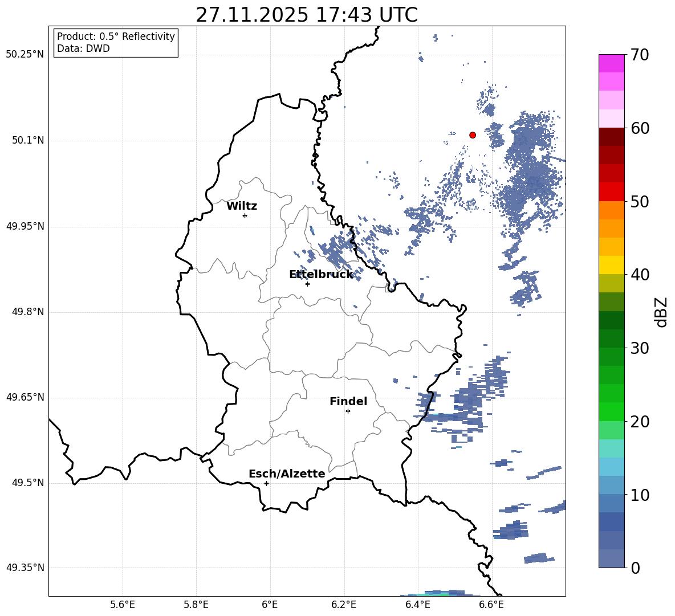The width and height of the screenshot is (675, 616).
Task: Click the latitude label 49.8°N
Action: pos(29,312)
